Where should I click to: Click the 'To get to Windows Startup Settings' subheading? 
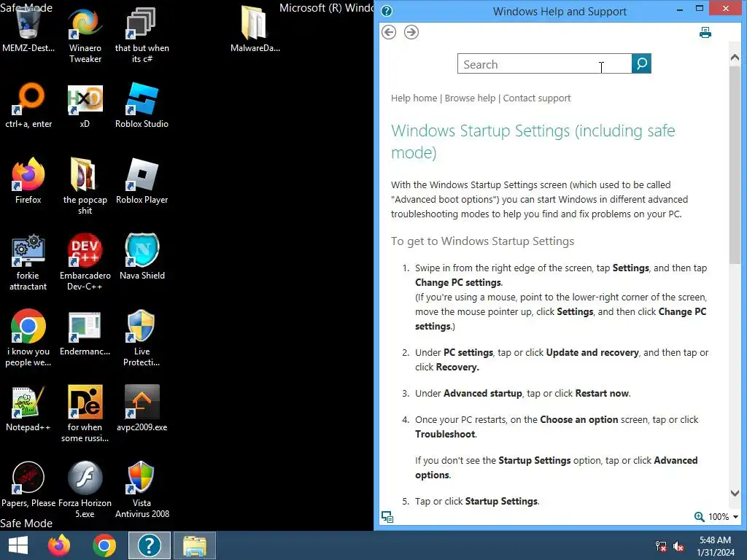[x=483, y=241]
